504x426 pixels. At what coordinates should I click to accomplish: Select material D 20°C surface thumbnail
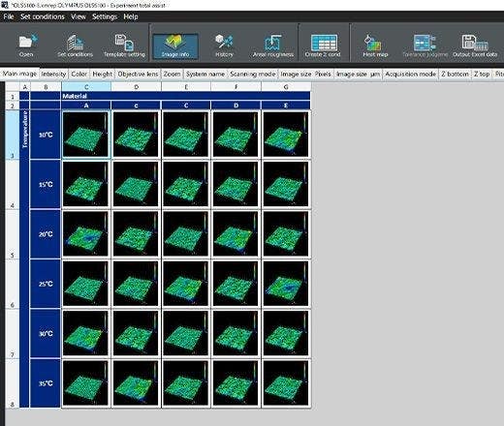pyautogui.click(x=236, y=234)
